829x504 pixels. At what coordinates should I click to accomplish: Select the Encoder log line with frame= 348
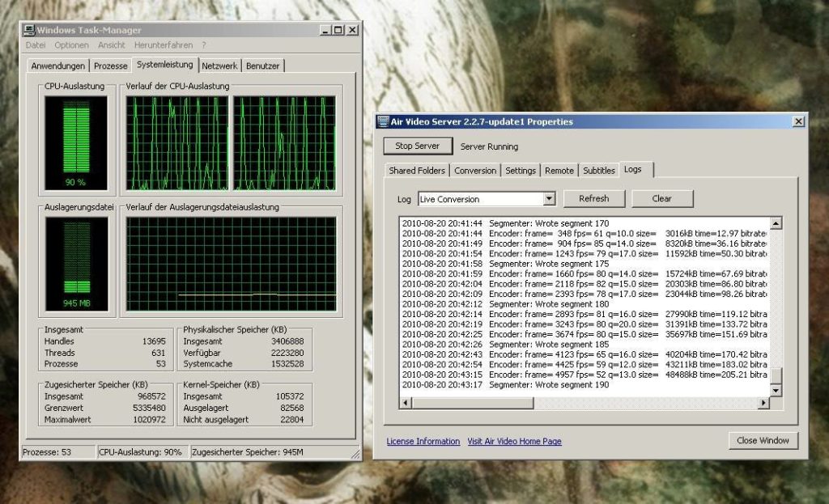pyautogui.click(x=585, y=234)
